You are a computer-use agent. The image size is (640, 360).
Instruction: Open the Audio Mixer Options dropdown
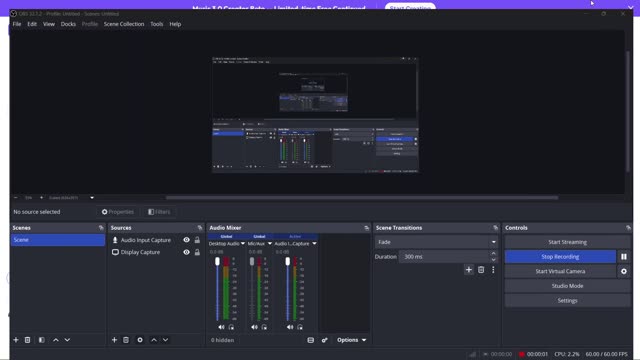351,340
